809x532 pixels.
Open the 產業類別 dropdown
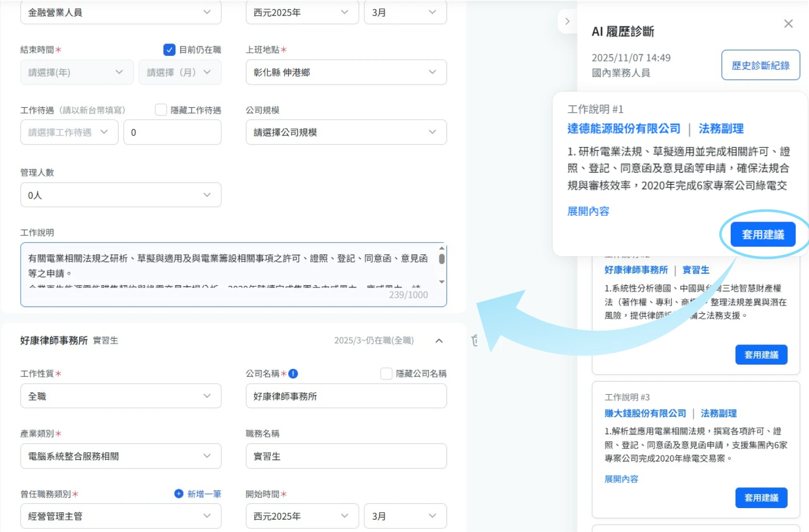click(121, 456)
